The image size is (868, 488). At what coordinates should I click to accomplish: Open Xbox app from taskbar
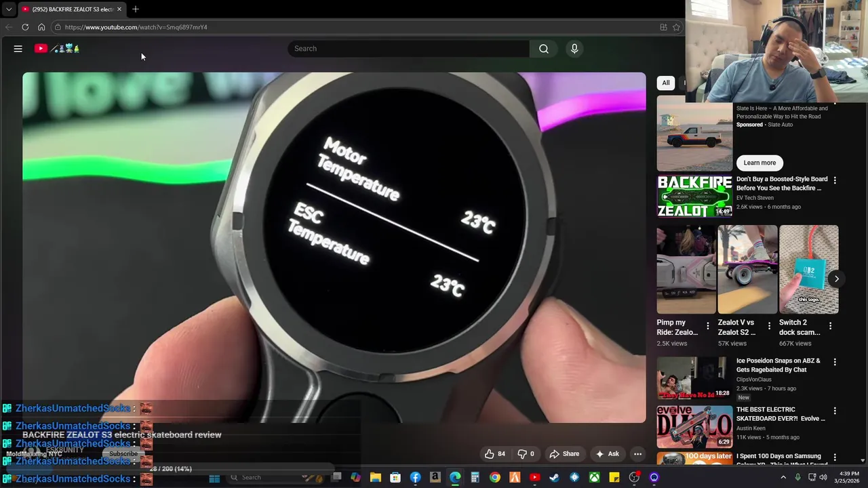pyautogui.click(x=594, y=478)
